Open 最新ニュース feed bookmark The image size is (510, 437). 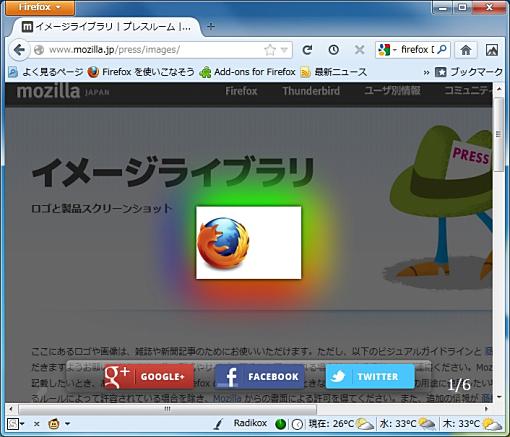[334, 72]
